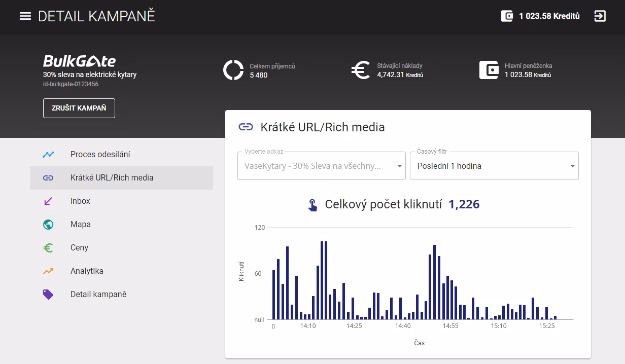Go to Inbox section
The image size is (625, 364).
(121, 201)
